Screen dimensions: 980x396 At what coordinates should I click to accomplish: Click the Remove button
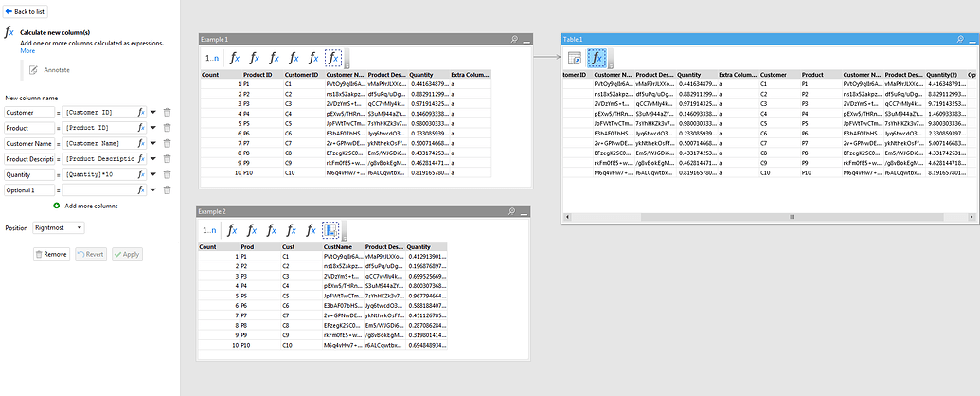pos(51,255)
